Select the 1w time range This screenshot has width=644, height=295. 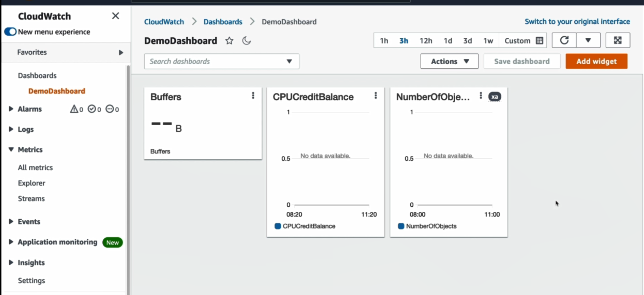click(488, 41)
